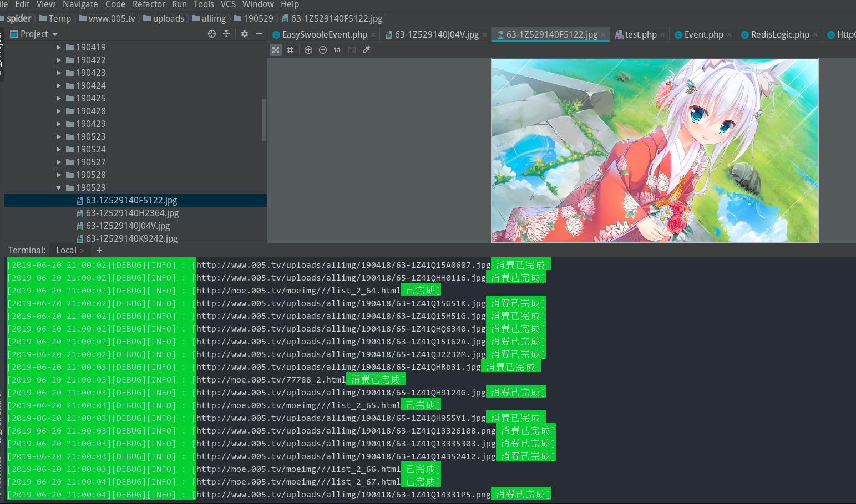Click the Project panel vertical scrollbar
This screenshot has height=504, width=856.
(264, 120)
